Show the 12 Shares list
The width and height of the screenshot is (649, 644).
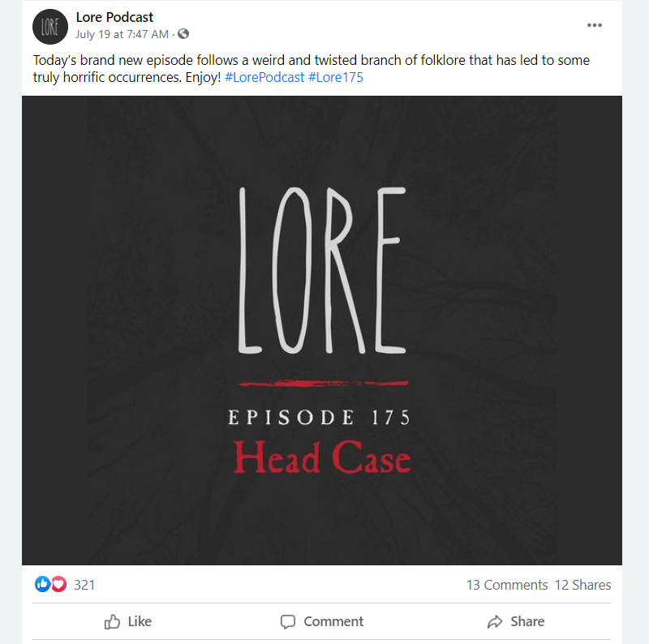(582, 585)
